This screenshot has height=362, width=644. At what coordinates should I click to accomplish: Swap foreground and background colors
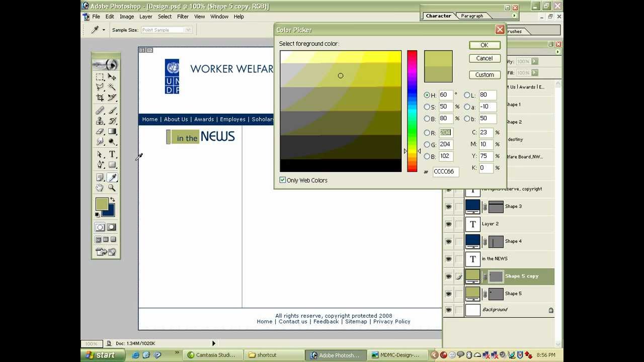112,200
